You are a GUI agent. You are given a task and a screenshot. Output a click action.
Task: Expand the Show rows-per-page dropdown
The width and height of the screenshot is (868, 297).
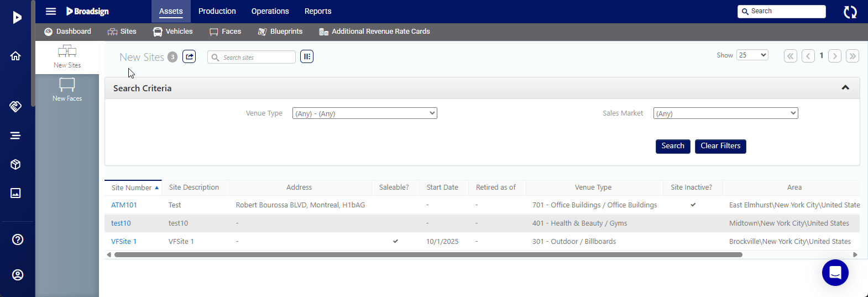(752, 55)
